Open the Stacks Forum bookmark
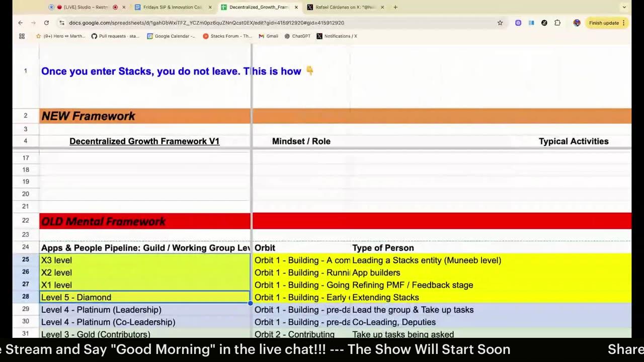This screenshot has width=644, height=362. (x=227, y=36)
